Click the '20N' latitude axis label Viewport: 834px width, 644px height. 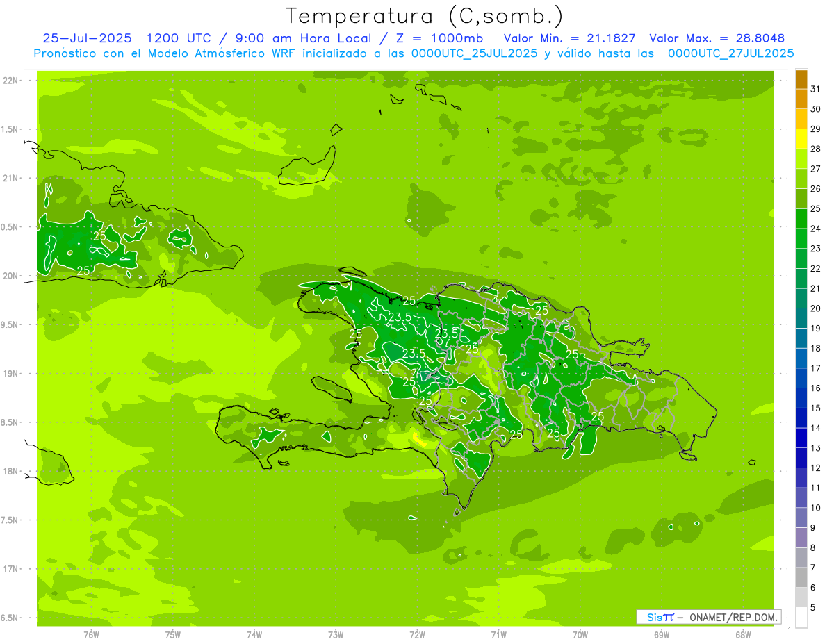tap(11, 276)
